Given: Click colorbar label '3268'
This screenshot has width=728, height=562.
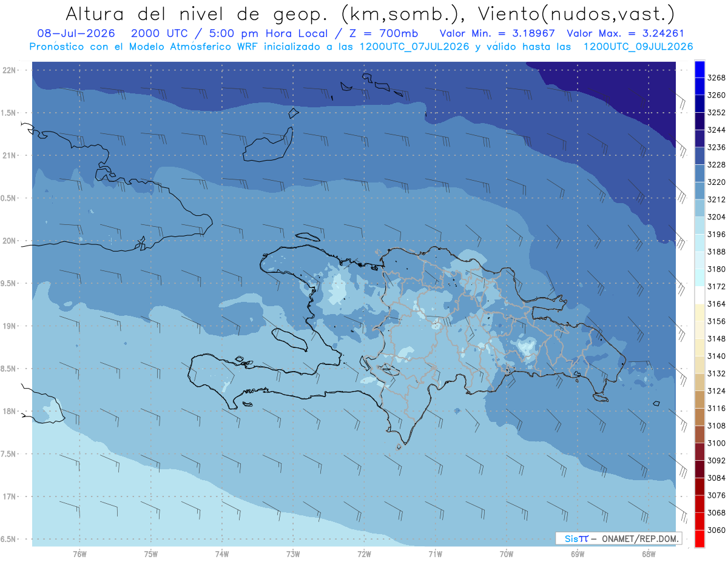Looking at the screenshot, I should (716, 78).
